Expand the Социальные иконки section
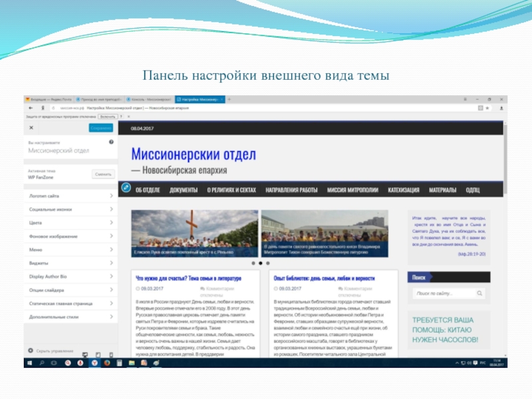 click(71, 209)
